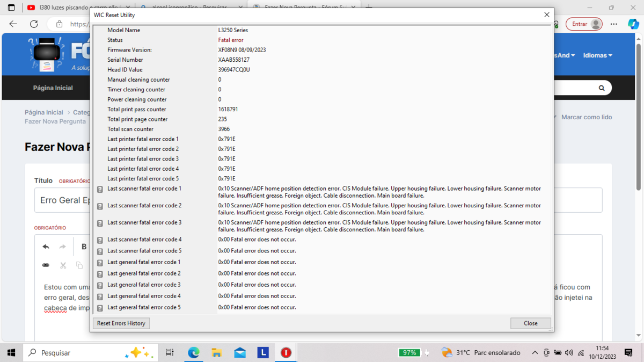Open Copilot icon in Edge toolbar
Viewport: 644px width, 362px height.
(633, 24)
